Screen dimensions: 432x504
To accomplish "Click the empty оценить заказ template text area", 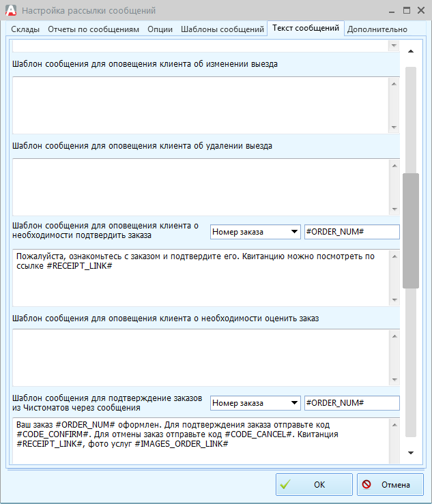I will coord(201,357).
